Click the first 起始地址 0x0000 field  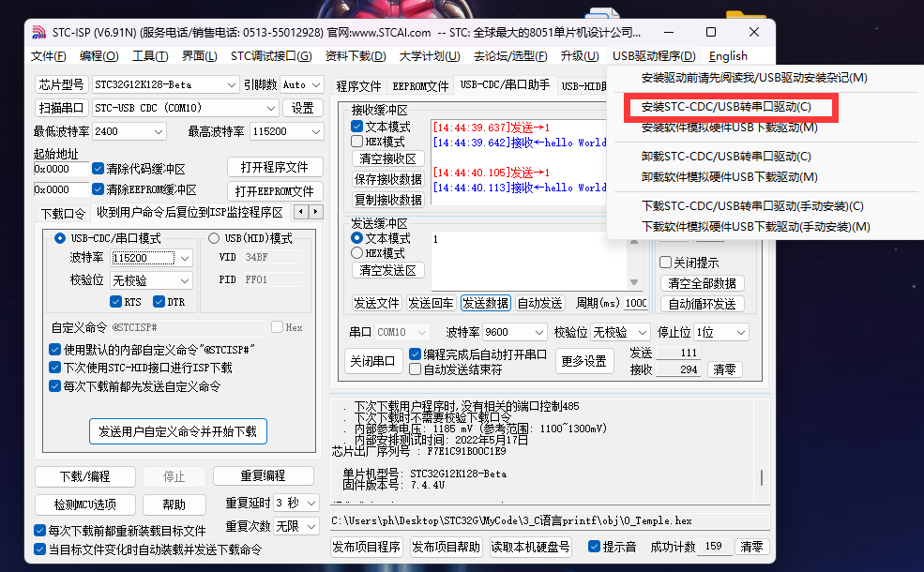[x=61, y=169]
